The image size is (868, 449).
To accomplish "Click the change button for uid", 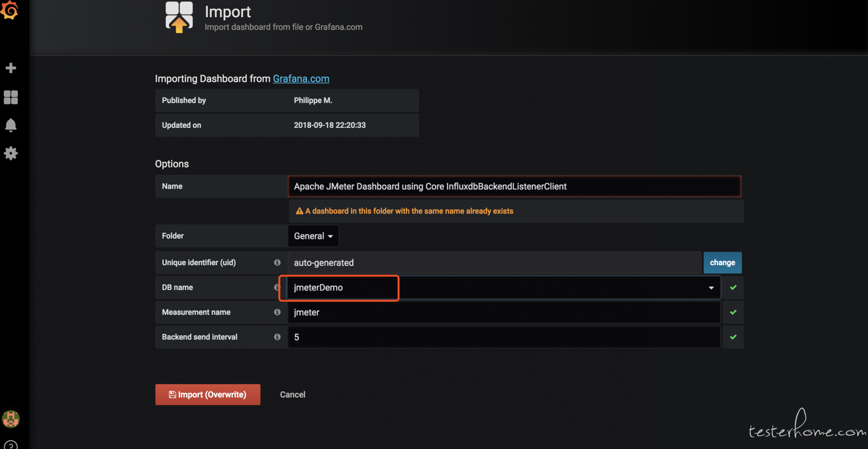I will tap(722, 263).
